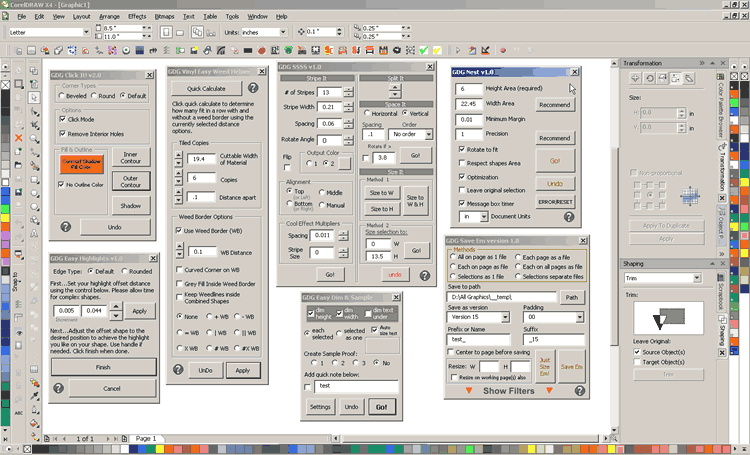
Task: Select Rounded edge type radio
Action: pos(124,271)
